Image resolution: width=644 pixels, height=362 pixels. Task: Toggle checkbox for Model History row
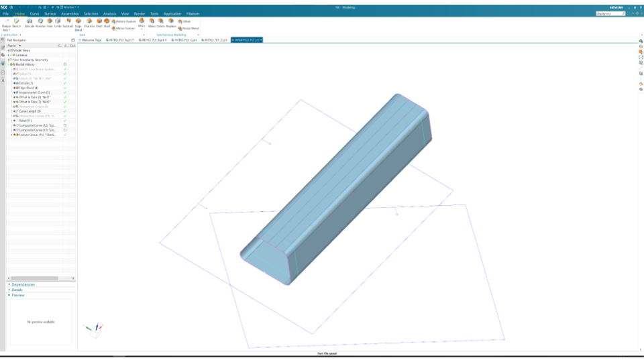tap(65, 64)
